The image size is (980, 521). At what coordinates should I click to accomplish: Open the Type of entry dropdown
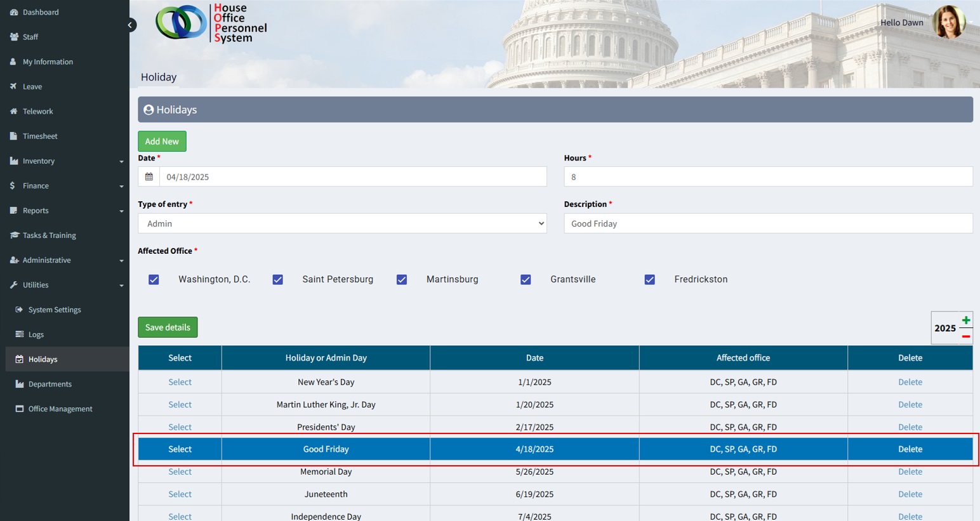(342, 223)
